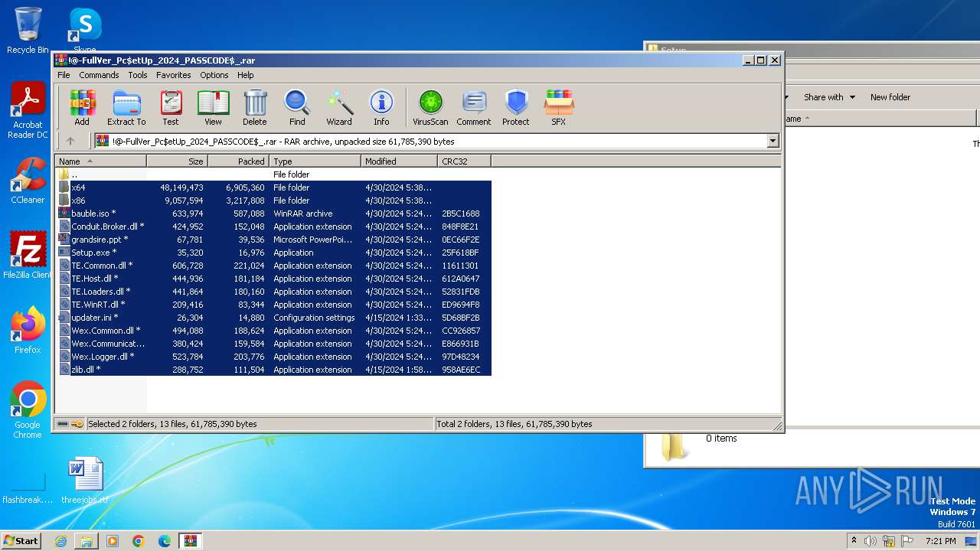Sort by Name column header
This screenshot has height=551, width=980.
click(101, 161)
